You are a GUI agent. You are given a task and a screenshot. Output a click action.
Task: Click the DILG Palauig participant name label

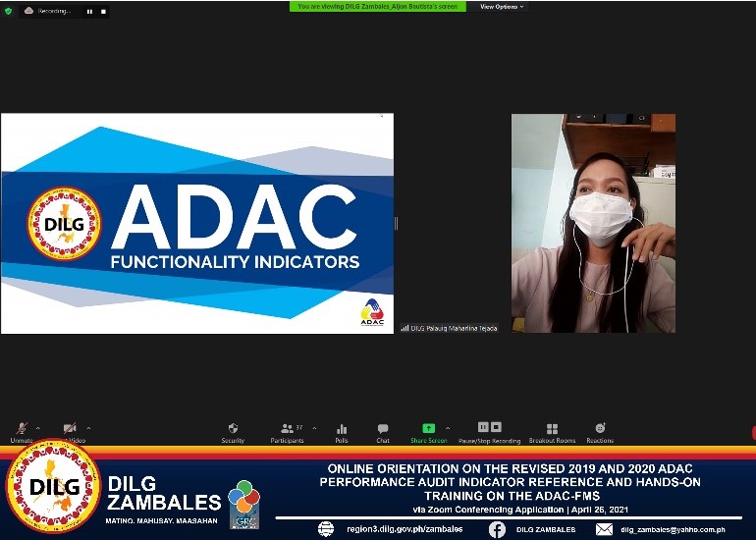(x=454, y=328)
